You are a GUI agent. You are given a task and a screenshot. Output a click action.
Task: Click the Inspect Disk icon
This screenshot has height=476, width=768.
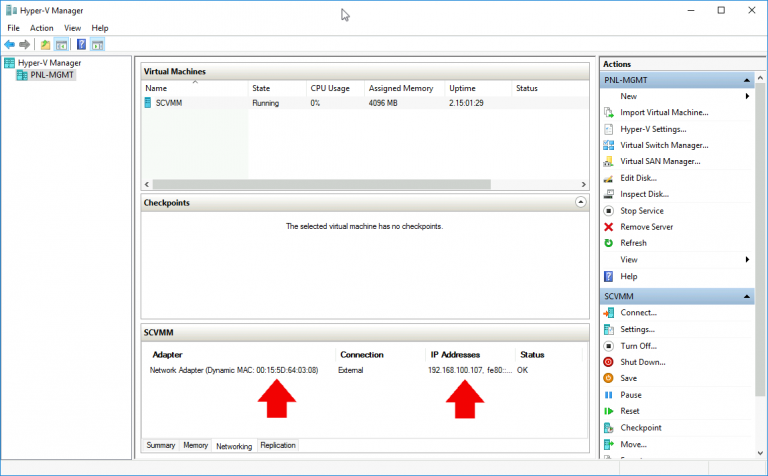[x=608, y=194]
